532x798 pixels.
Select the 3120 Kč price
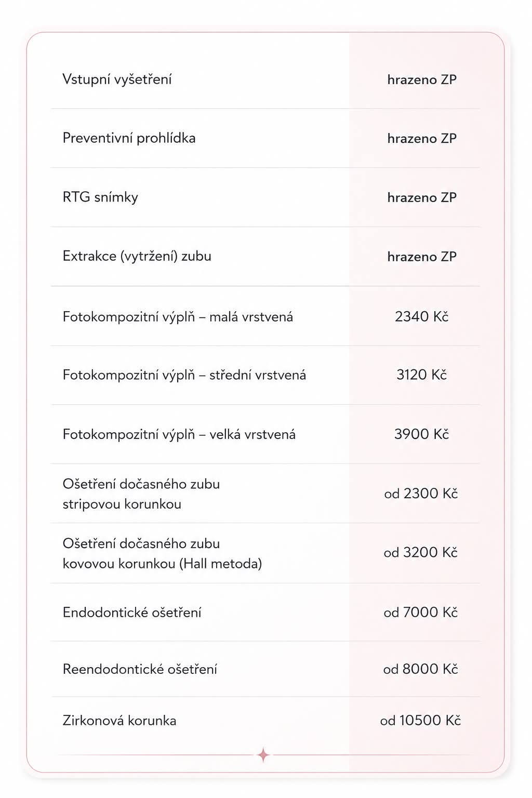421,375
